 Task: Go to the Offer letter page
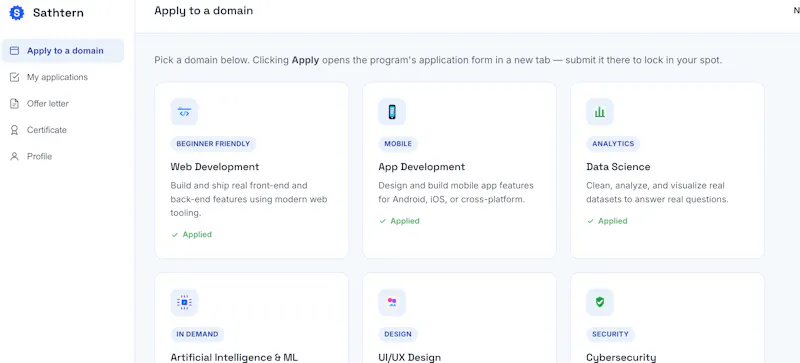coord(63,104)
